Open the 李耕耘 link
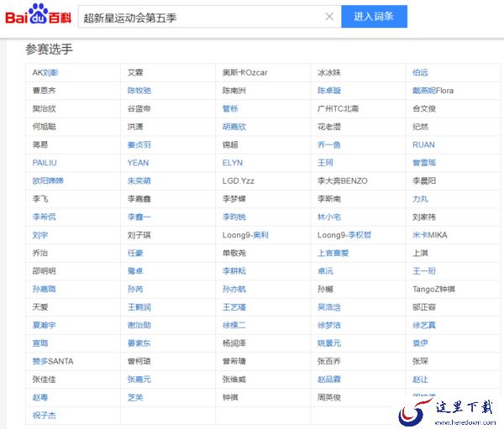 pyautogui.click(x=234, y=271)
